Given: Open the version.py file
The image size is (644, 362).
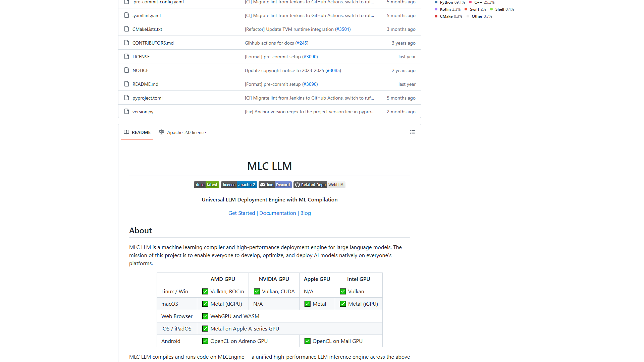Looking at the screenshot, I should click(143, 112).
